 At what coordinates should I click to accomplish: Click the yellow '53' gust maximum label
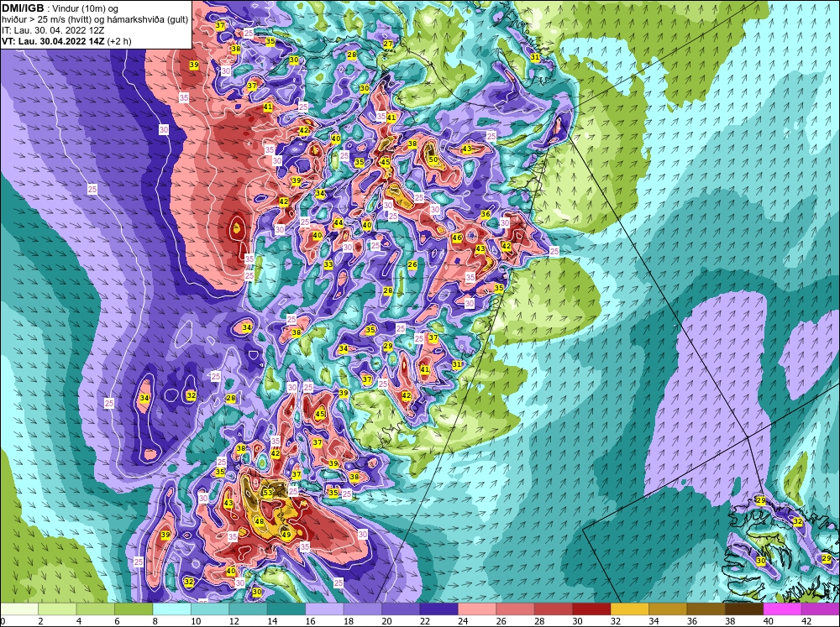point(267,492)
